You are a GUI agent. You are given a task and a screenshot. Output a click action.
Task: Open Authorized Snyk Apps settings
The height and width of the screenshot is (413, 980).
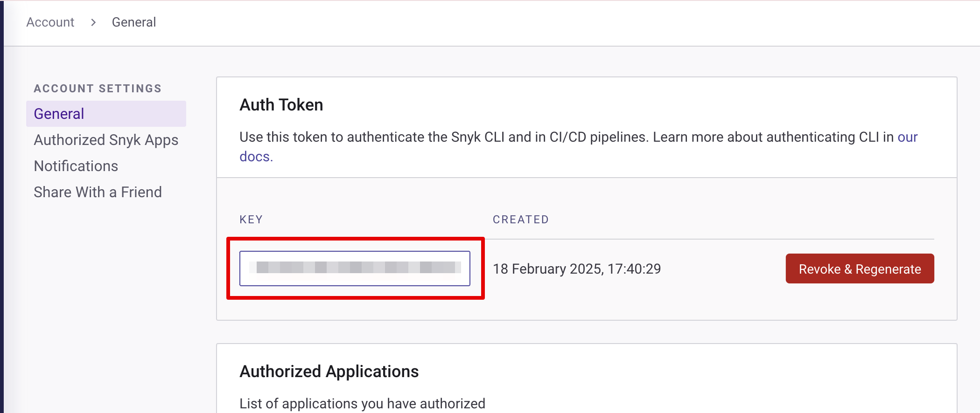(x=106, y=140)
